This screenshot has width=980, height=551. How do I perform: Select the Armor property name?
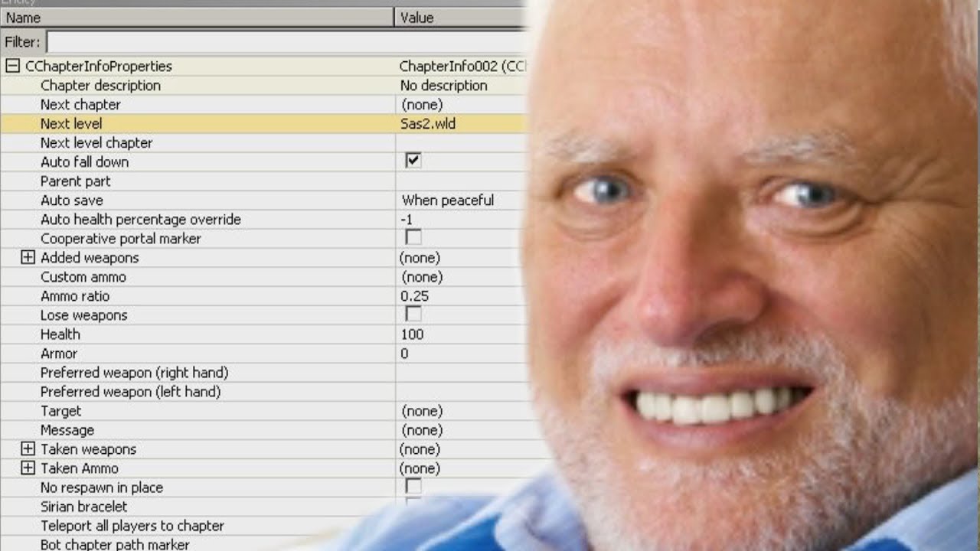coord(59,354)
